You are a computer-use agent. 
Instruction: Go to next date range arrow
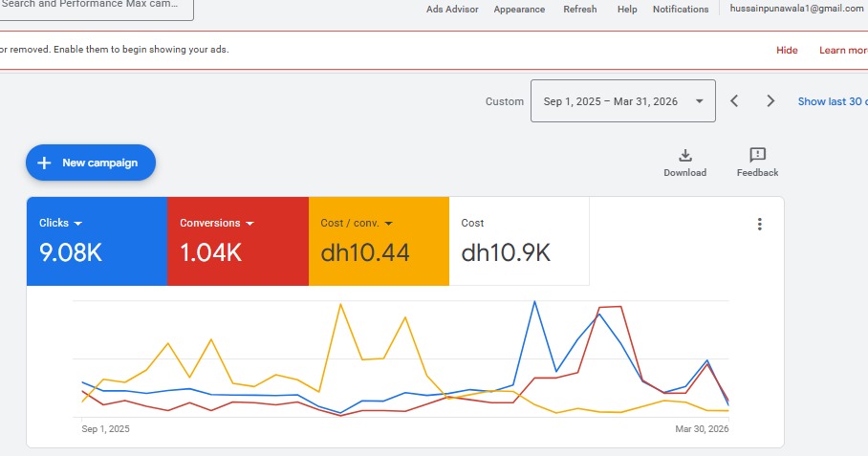pos(770,100)
